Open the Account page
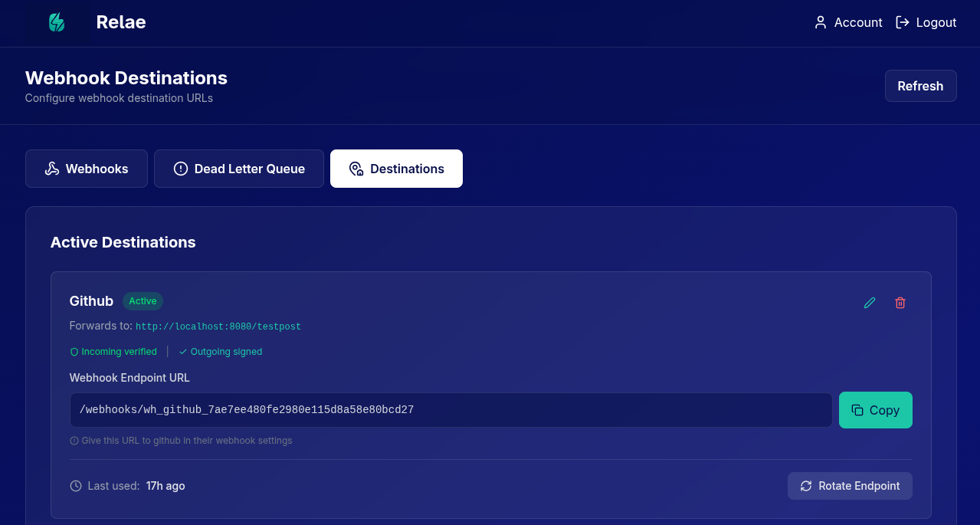Screen dimensions: 980x525 coord(848,22)
